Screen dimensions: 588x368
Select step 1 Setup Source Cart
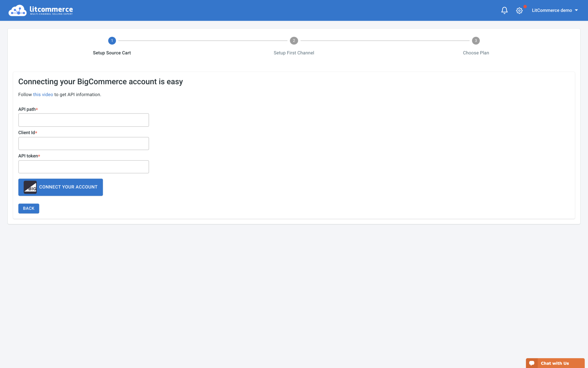[112, 46]
